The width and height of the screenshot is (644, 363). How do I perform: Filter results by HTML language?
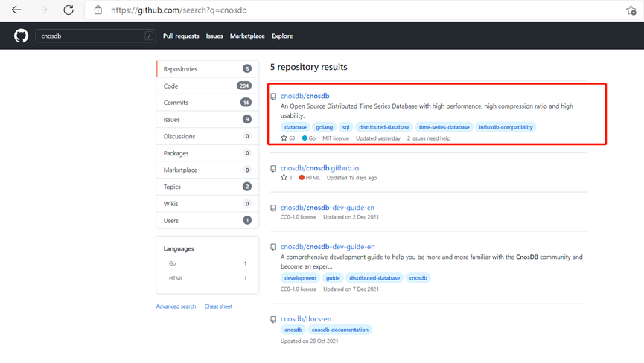point(208,278)
